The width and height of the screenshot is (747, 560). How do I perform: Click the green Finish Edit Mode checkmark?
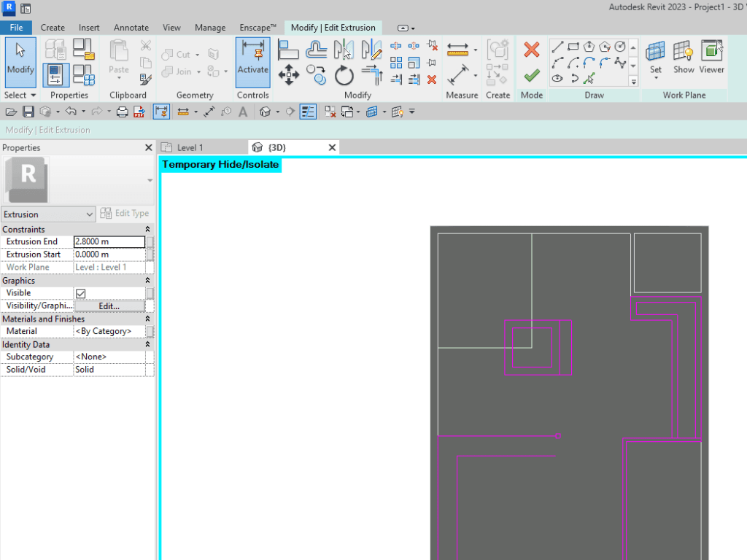(x=532, y=76)
